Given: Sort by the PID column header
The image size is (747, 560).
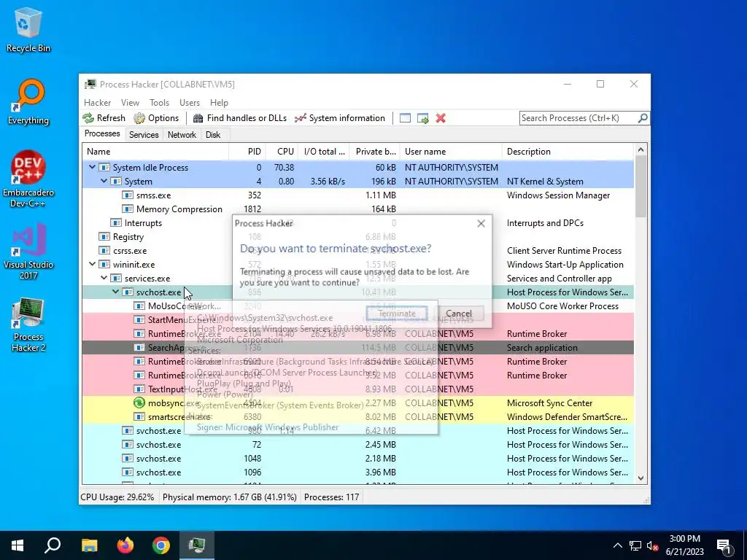Looking at the screenshot, I should coord(247,152).
